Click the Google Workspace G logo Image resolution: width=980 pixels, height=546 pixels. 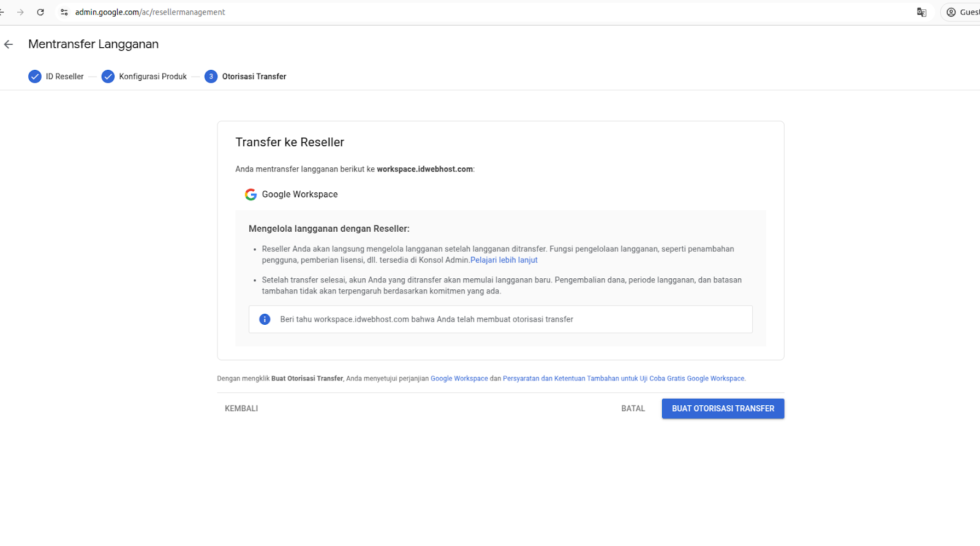click(251, 194)
